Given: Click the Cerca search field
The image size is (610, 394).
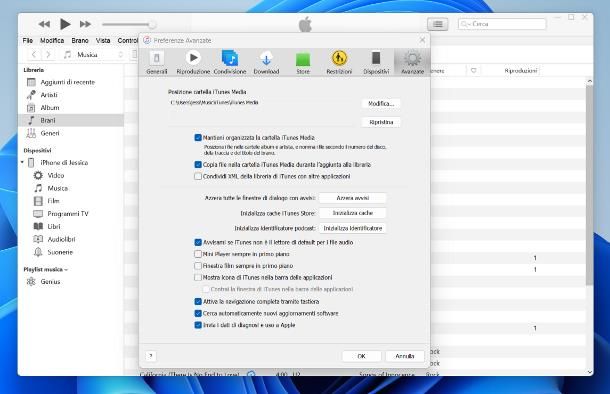Looking at the screenshot, I should click(502, 24).
